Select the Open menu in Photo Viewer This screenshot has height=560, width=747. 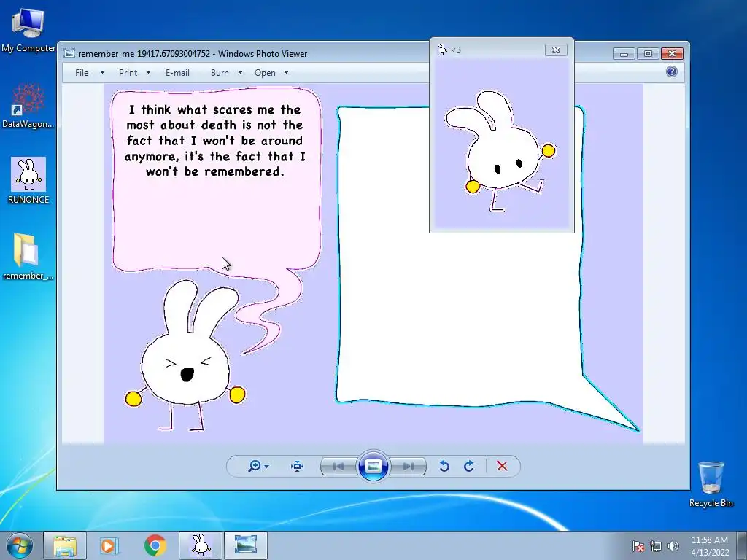[265, 73]
